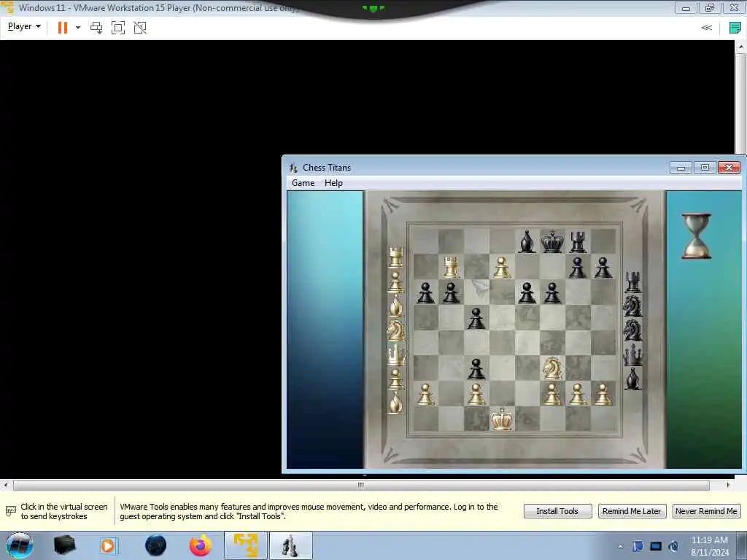Select the white pawn on a2
747x560 pixels.
click(x=425, y=394)
